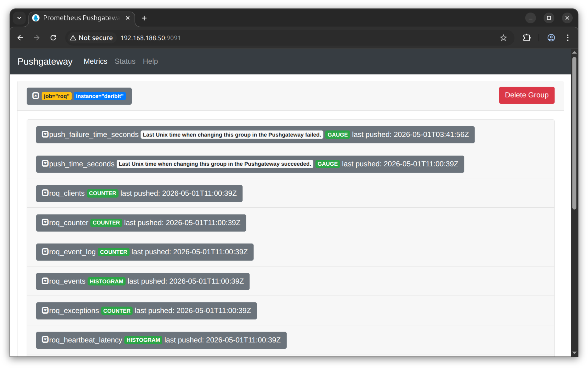Click the roq_clients metric name text
Viewport: 588px width, 368px height.
coord(67,193)
